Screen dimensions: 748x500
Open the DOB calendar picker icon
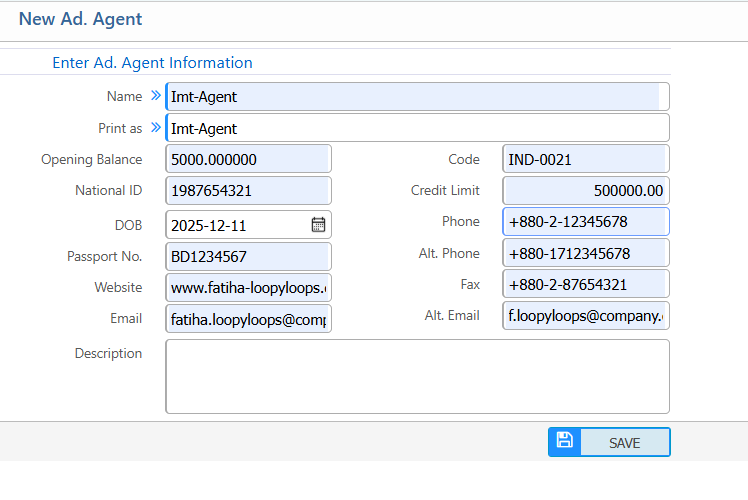pos(318,224)
